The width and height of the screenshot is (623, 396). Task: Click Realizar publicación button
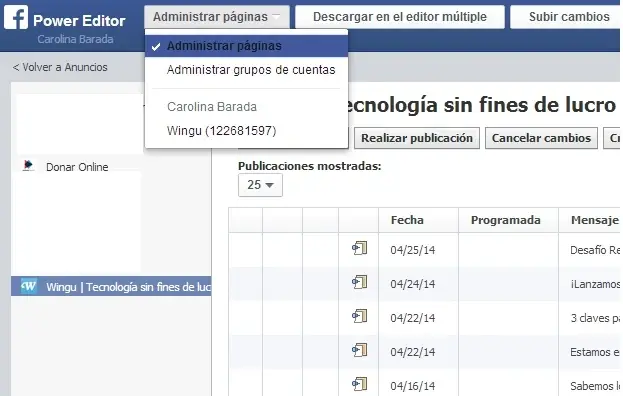click(x=417, y=138)
